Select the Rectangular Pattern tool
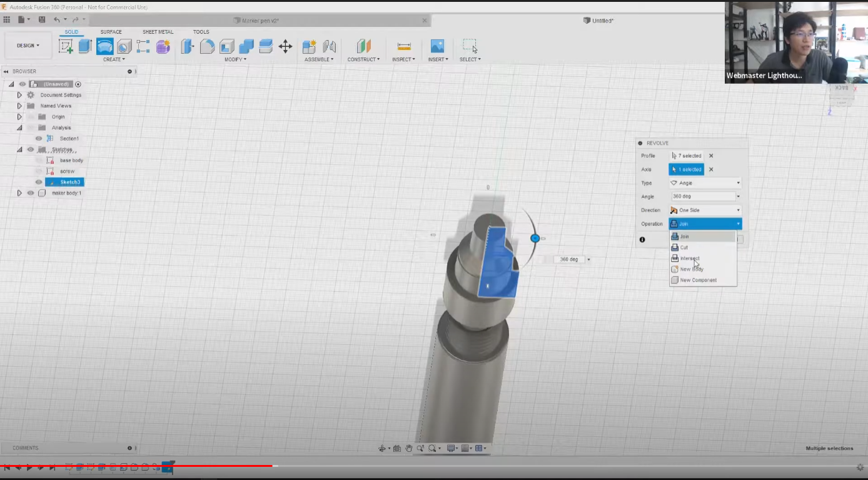 tap(143, 46)
